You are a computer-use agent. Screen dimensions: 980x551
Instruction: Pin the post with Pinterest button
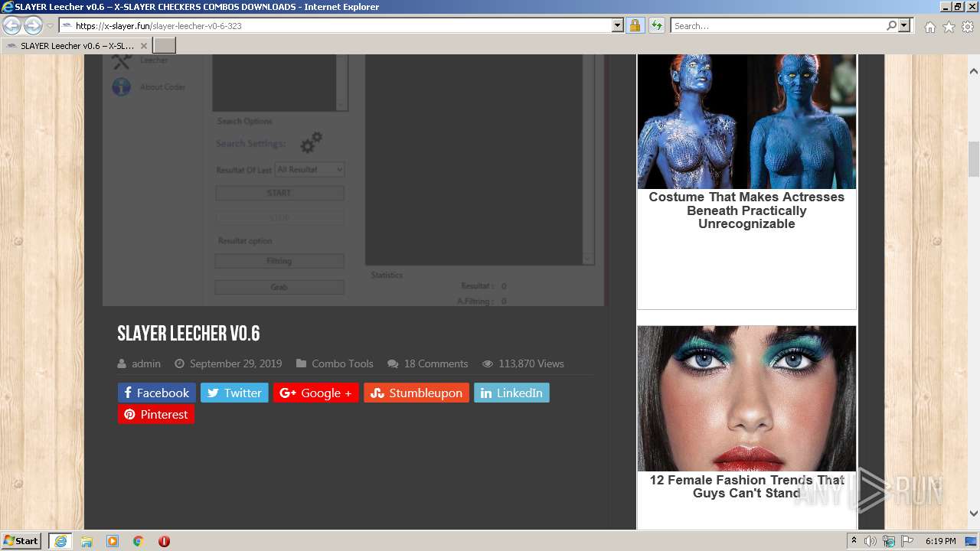tap(156, 414)
